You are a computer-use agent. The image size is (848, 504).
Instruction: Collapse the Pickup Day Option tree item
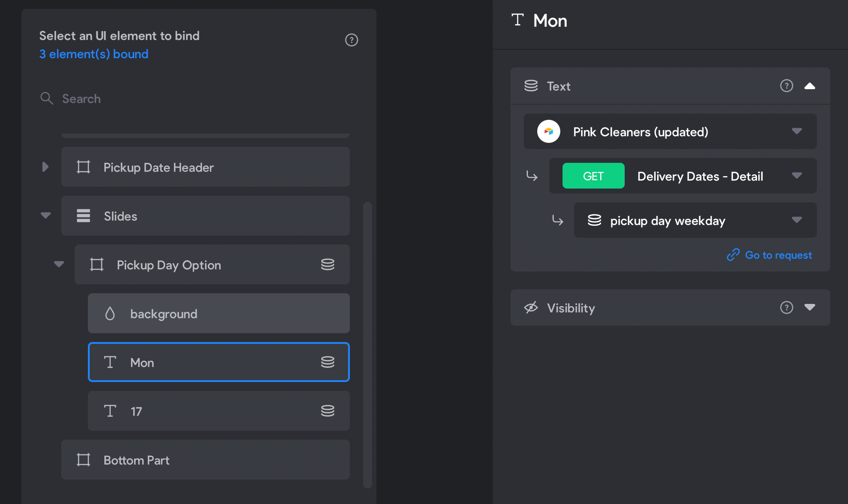coord(59,264)
